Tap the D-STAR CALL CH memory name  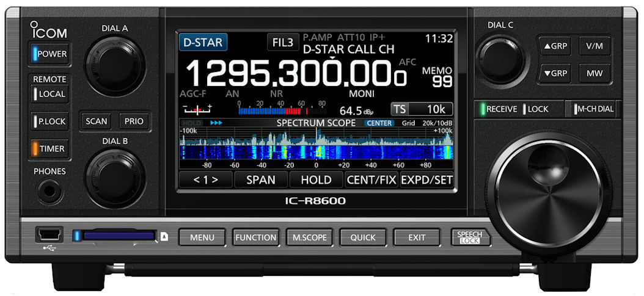tap(348, 49)
